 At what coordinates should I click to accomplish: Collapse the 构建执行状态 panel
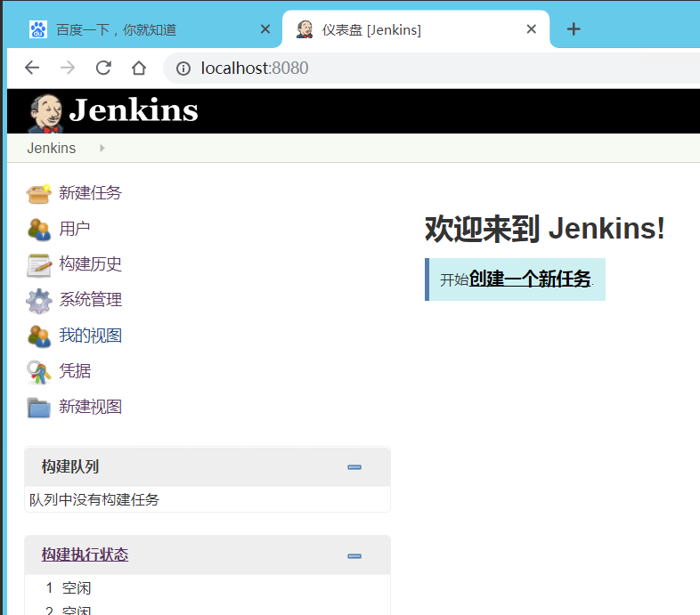[x=354, y=556]
